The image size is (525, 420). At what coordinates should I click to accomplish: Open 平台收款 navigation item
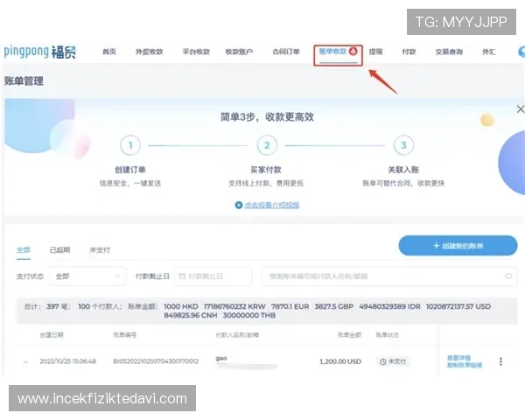point(196,52)
